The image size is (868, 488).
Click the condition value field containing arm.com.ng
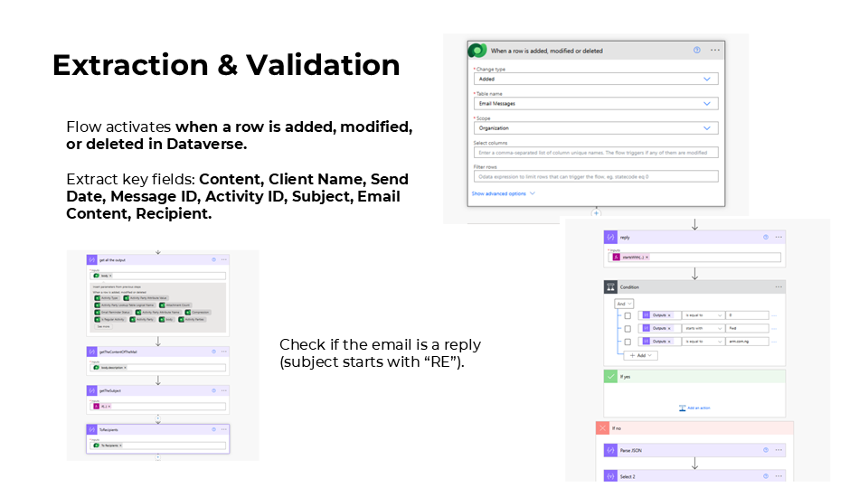748,342
